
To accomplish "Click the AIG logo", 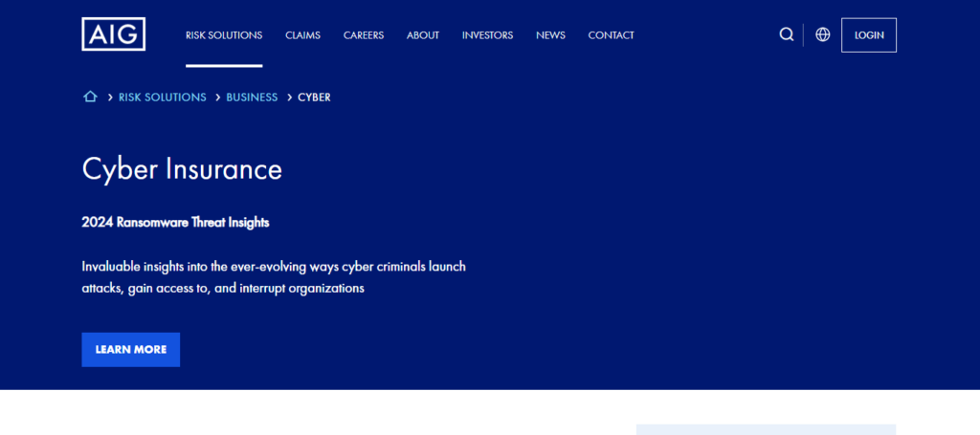I will [x=113, y=34].
